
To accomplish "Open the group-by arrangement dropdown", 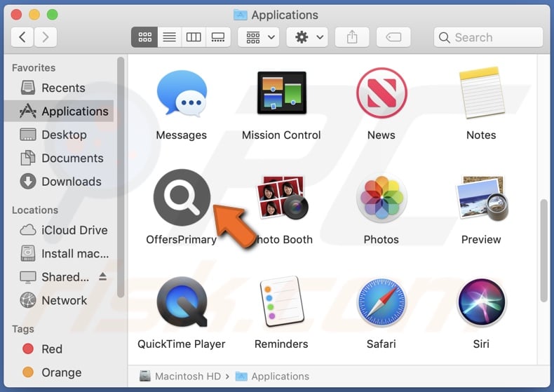I will tap(259, 37).
